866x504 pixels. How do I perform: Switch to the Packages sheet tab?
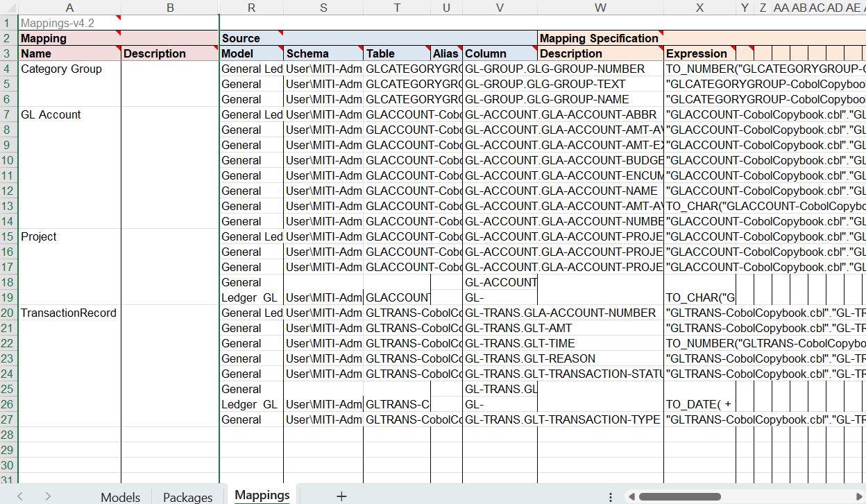[187, 497]
